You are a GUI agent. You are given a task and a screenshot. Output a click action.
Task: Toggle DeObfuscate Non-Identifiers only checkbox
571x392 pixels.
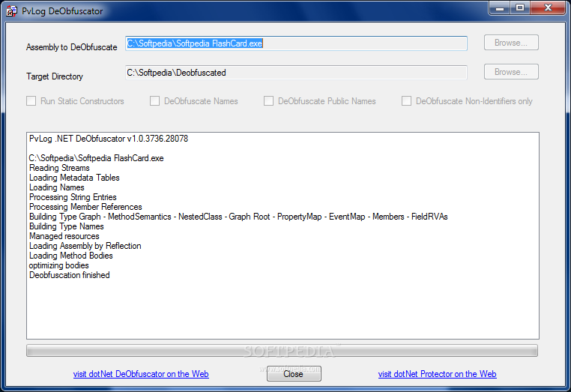[406, 101]
